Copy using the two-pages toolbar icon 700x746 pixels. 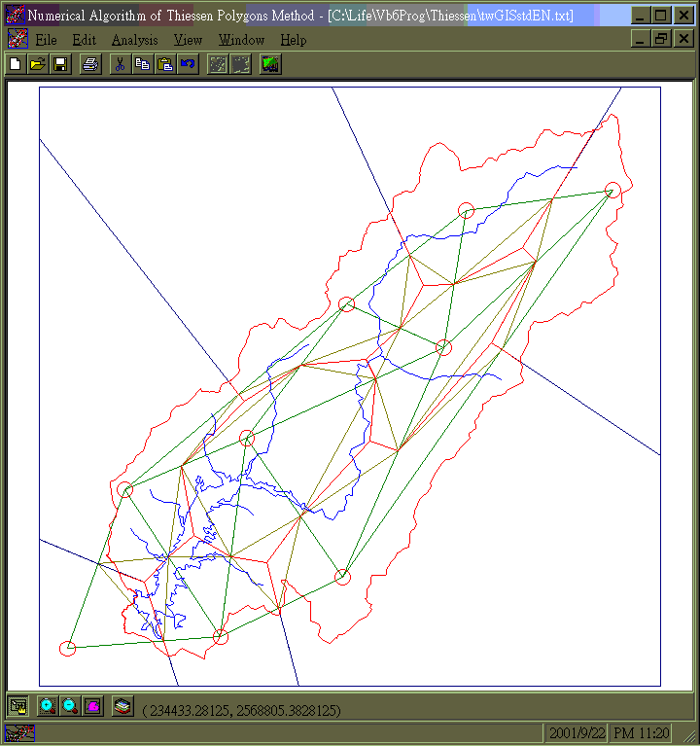(x=143, y=64)
